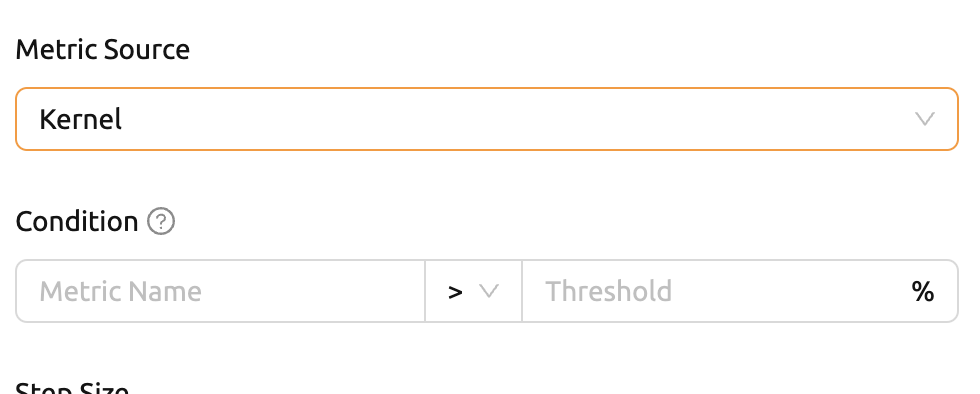Click the Threshold placeholder text
Image resolution: width=980 pixels, height=394 pixels.
point(609,291)
